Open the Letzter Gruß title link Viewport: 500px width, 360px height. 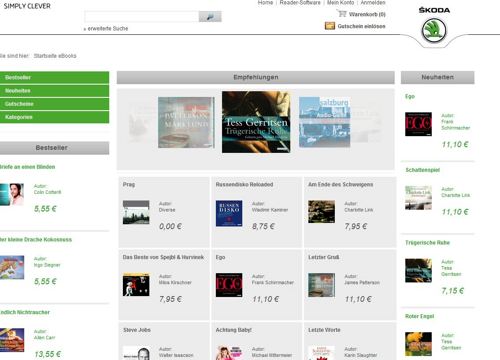point(323,257)
